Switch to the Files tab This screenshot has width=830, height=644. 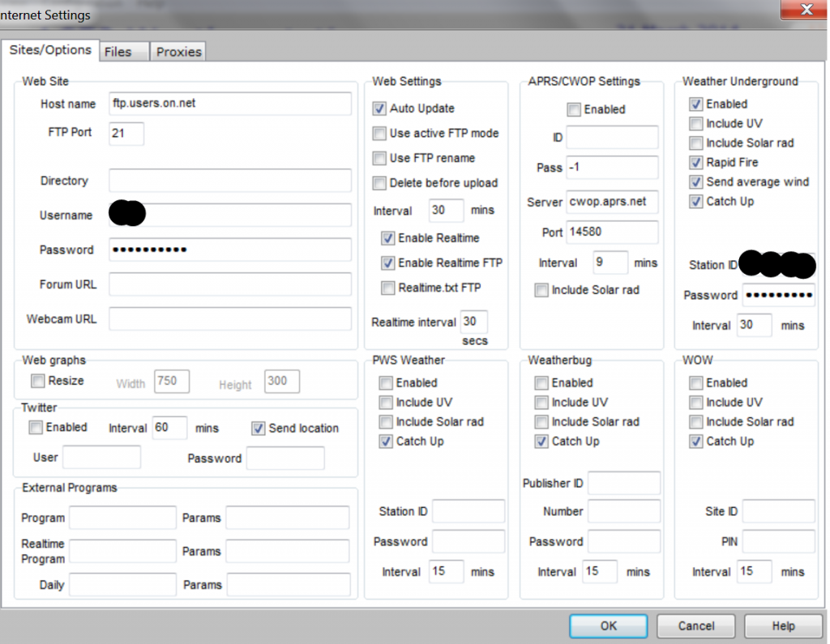pos(118,51)
